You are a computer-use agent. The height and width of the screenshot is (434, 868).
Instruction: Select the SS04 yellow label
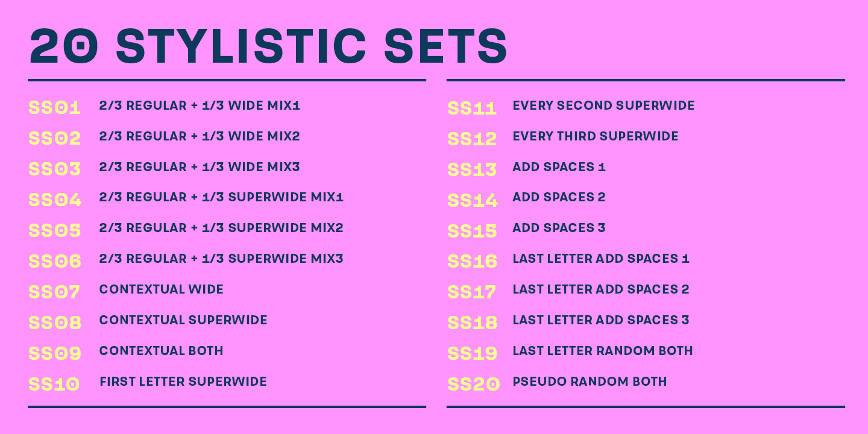point(55,200)
